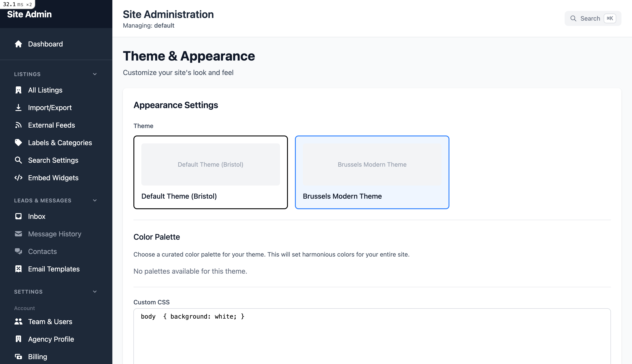
Task: Open the Billing section
Action: 38,357
